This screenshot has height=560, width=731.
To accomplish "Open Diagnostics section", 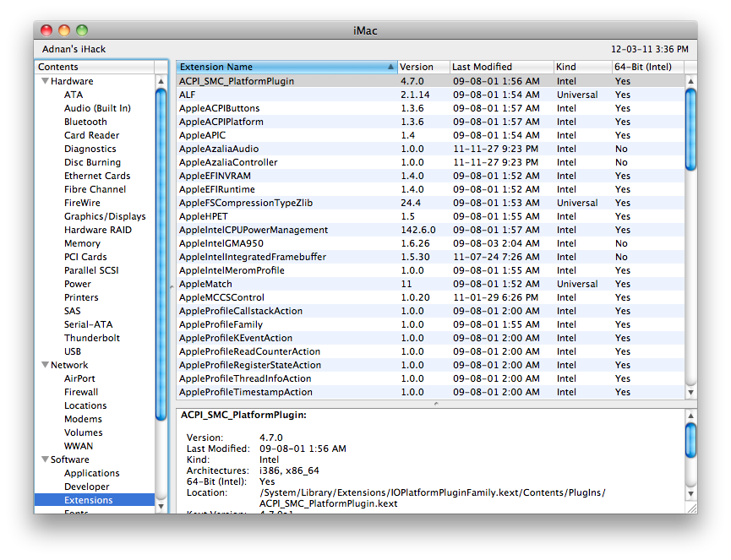I will [90, 149].
